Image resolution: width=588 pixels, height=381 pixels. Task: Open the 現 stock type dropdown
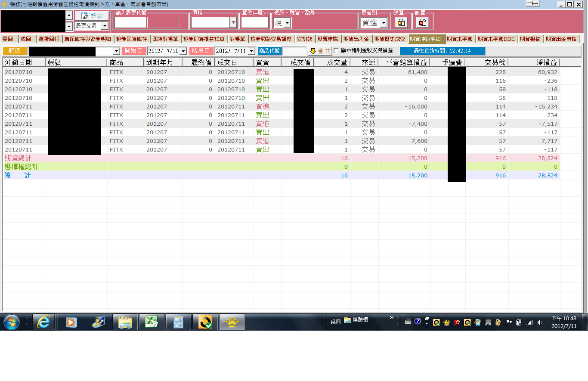(288, 23)
